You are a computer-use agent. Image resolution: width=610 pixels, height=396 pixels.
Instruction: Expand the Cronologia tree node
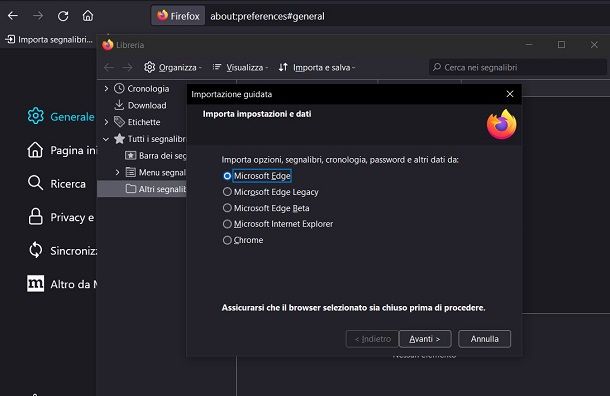coord(106,89)
